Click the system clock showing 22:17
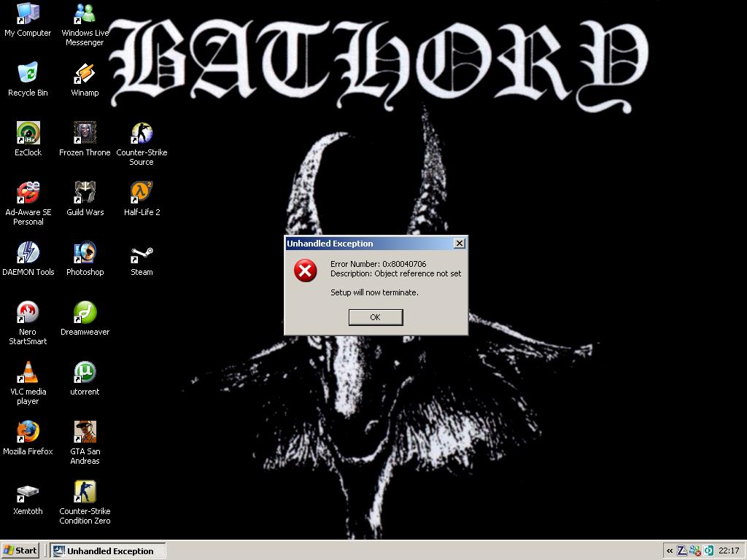 [x=729, y=551]
